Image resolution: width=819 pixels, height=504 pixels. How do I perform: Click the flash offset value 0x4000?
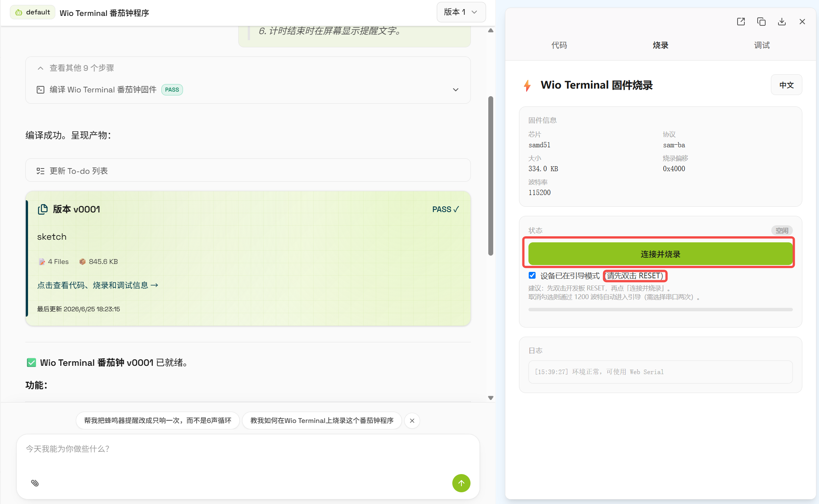674,169
